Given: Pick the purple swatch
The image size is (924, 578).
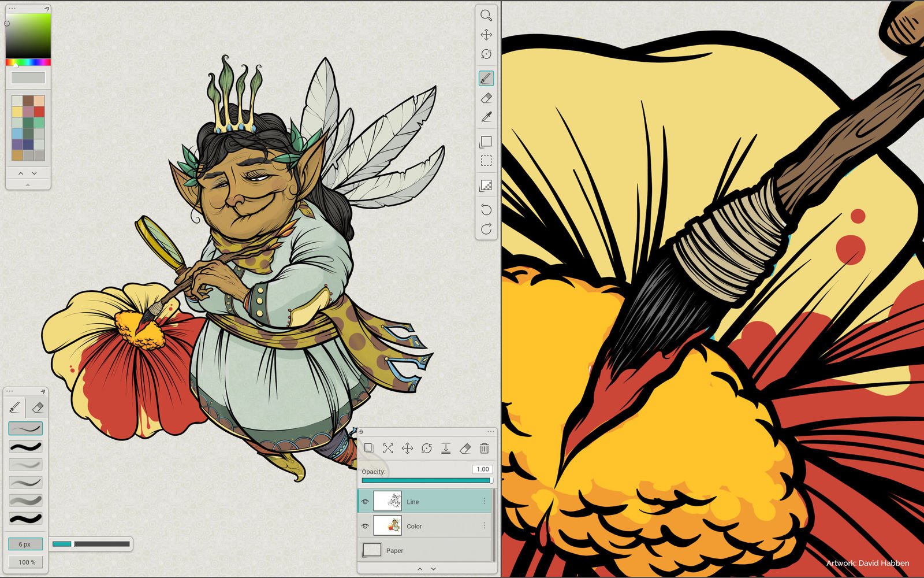Looking at the screenshot, I should [x=17, y=144].
